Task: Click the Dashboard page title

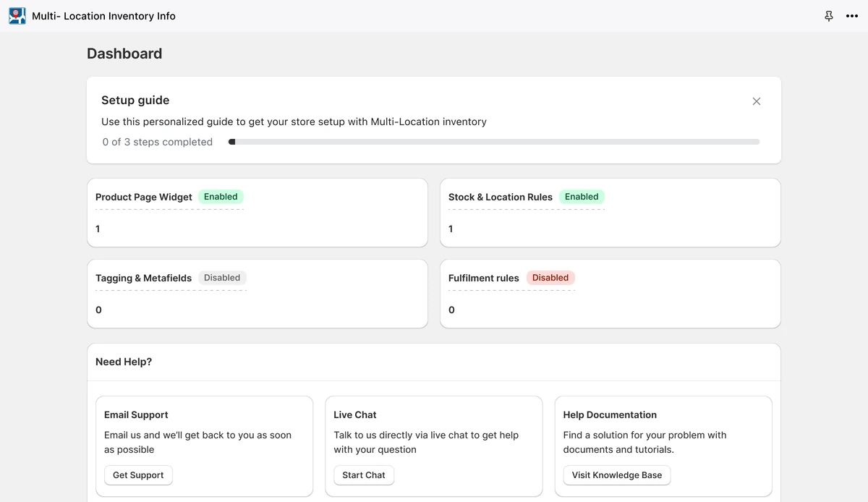Action: [124, 54]
